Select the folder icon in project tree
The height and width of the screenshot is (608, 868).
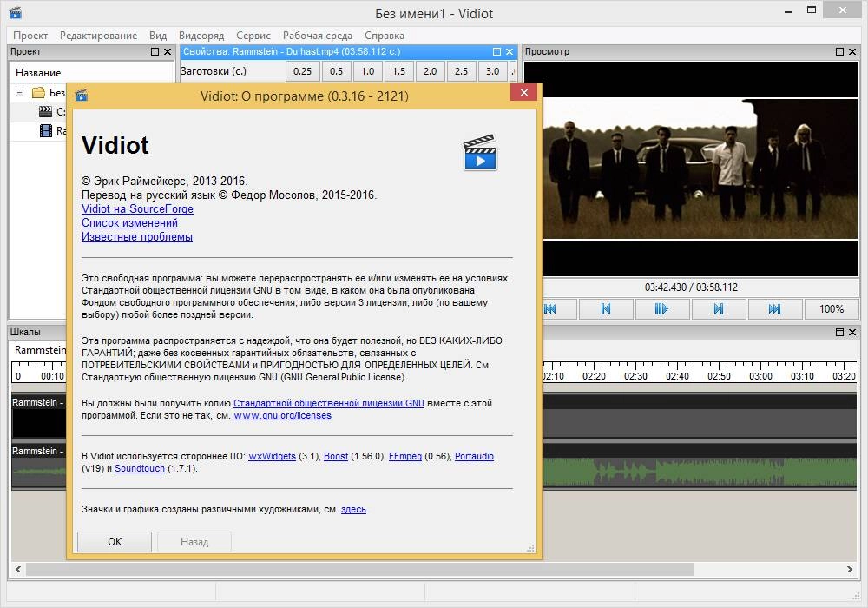(x=38, y=92)
